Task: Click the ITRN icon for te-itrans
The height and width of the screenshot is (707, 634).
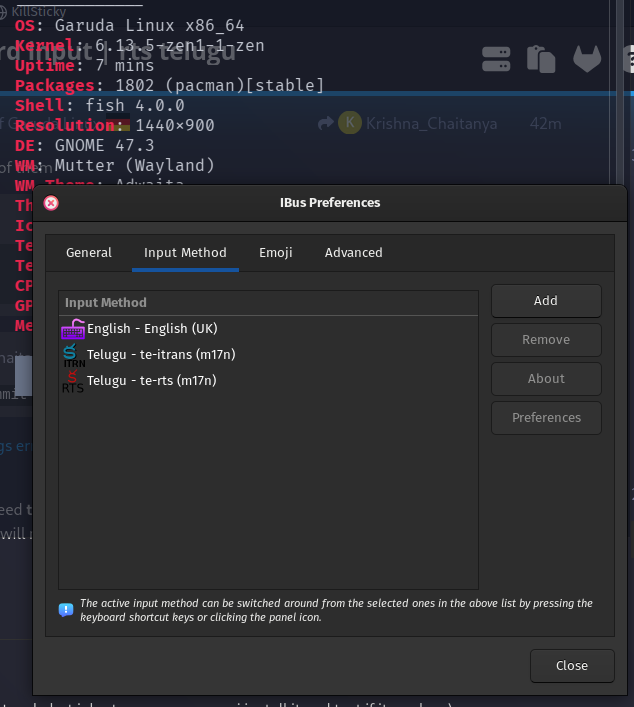Action: tap(73, 355)
